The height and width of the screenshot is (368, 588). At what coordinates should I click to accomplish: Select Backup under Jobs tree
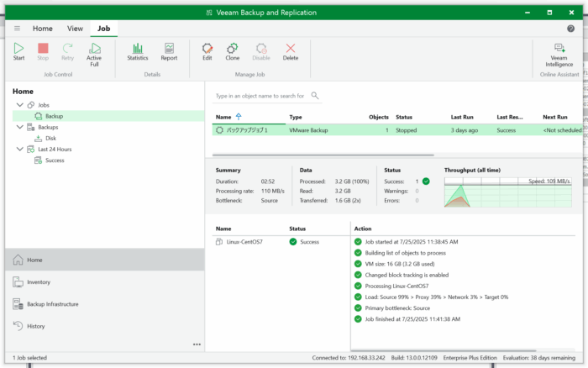coord(108,116)
